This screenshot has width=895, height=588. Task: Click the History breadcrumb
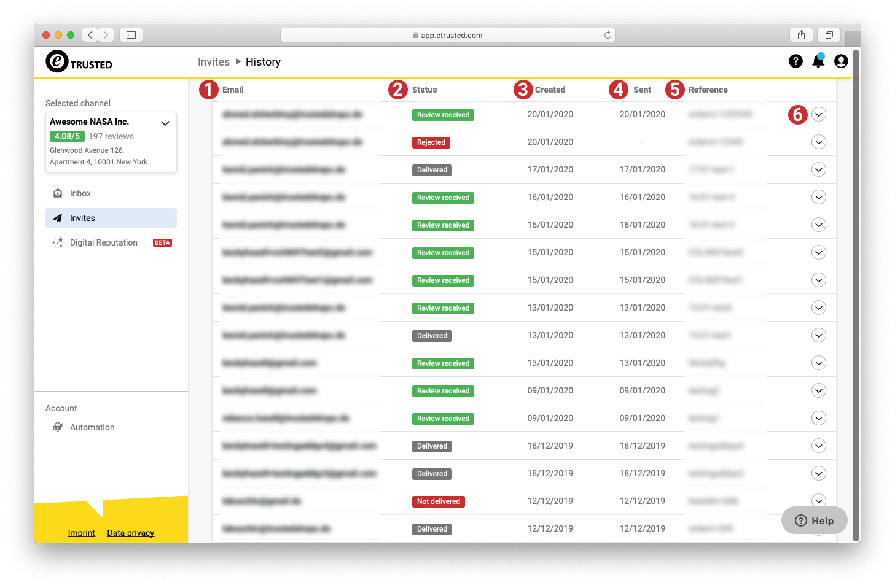(263, 62)
